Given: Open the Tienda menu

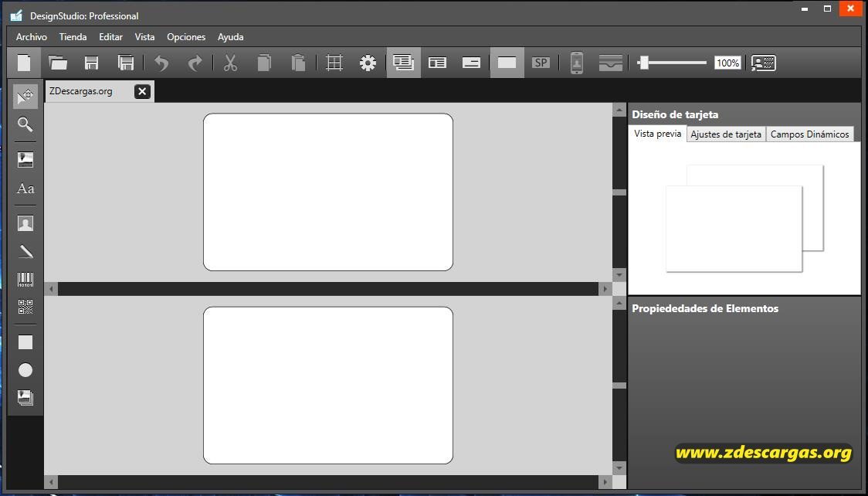Looking at the screenshot, I should pyautogui.click(x=73, y=36).
